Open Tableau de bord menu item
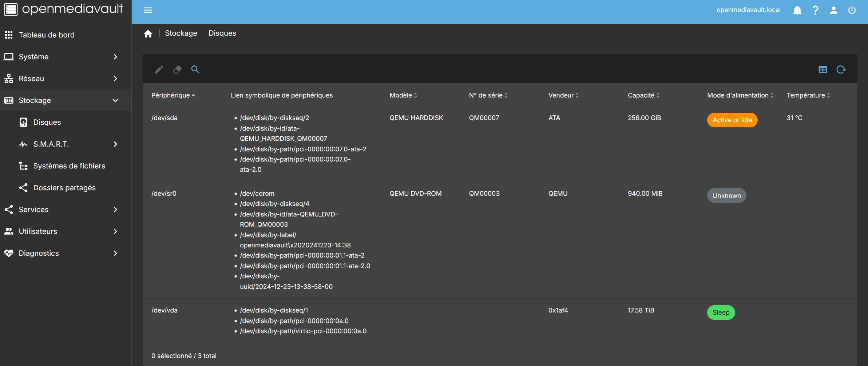Image resolution: width=868 pixels, height=366 pixels. (x=66, y=35)
